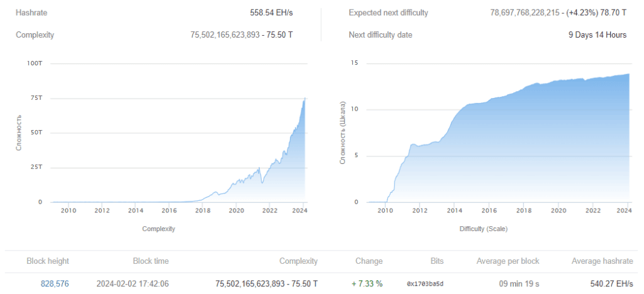This screenshot has width=644, height=294.
Task: Click the 2012 label on the right chart
Action: point(419,211)
